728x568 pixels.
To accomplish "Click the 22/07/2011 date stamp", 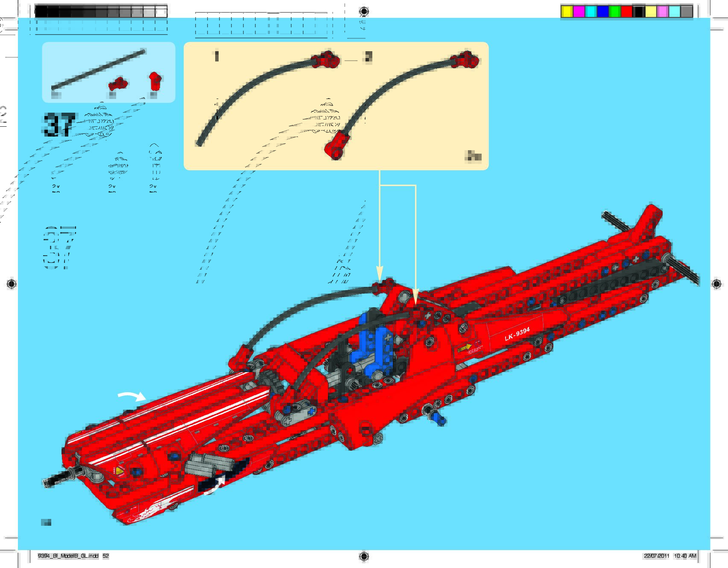I will pyautogui.click(x=656, y=556).
